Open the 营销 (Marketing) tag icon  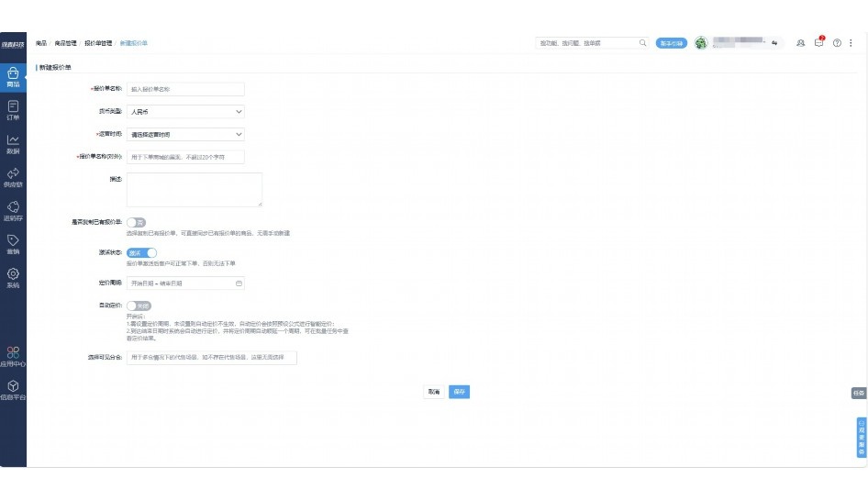click(13, 243)
